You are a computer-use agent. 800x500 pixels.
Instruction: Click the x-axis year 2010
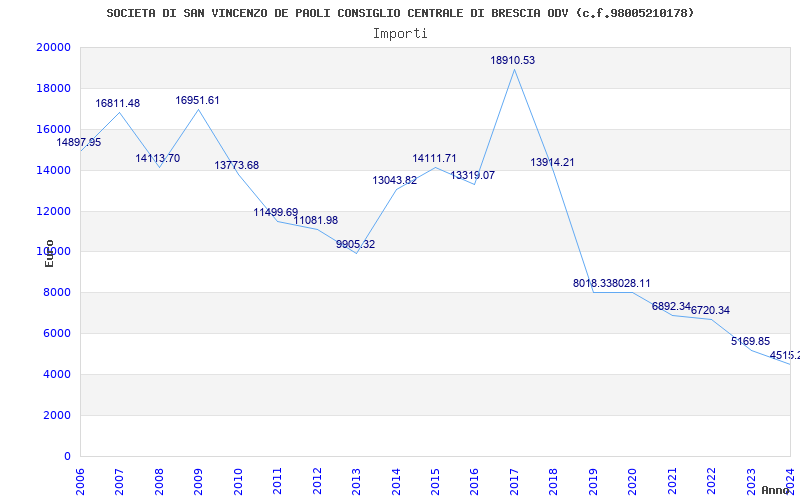coord(238,481)
